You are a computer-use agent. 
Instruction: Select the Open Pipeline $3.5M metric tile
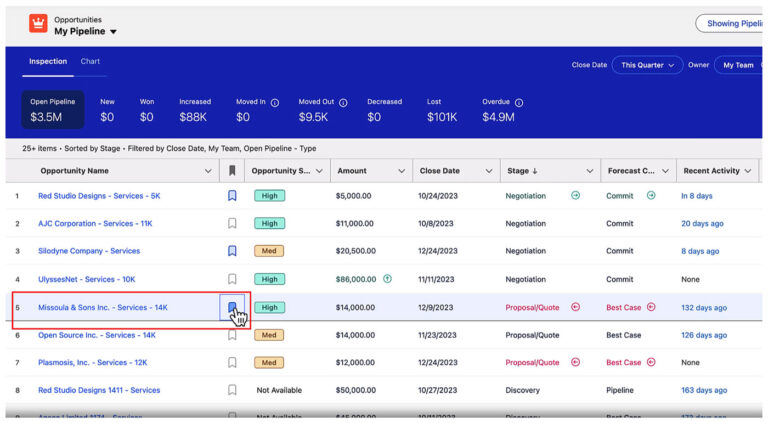pyautogui.click(x=52, y=110)
